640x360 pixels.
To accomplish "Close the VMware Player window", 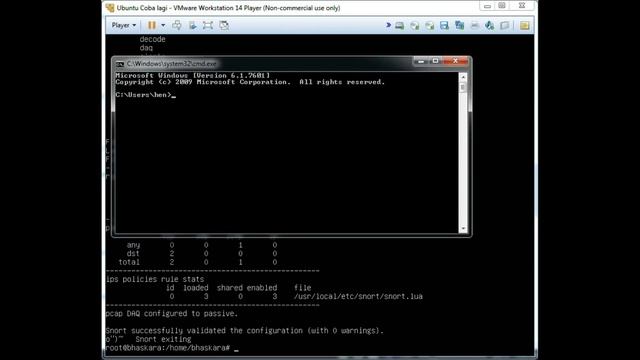I will pyautogui.click(x=522, y=6).
